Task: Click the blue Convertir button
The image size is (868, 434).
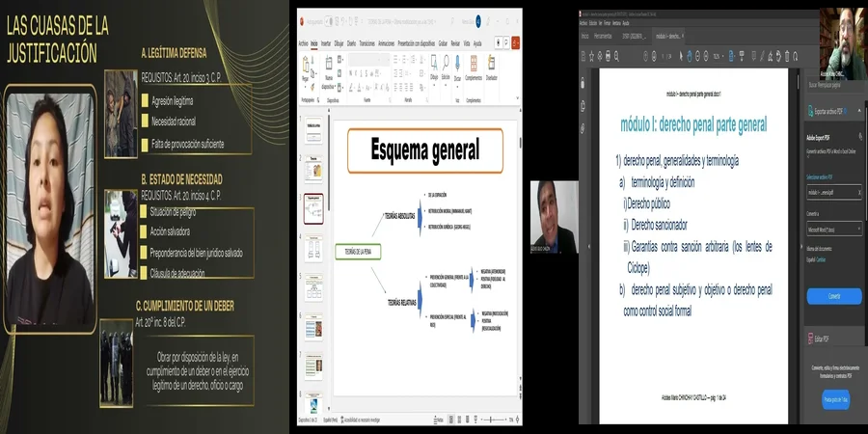Action: click(834, 296)
